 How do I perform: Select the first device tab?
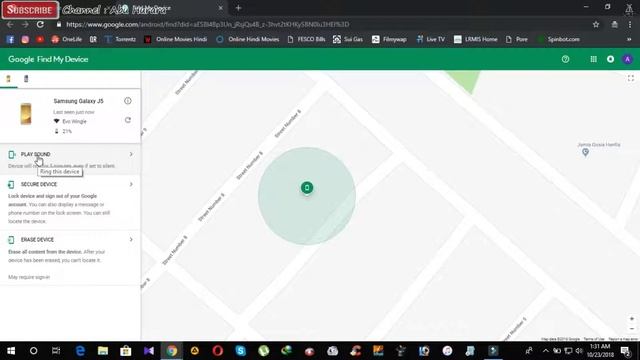click(x=8, y=79)
